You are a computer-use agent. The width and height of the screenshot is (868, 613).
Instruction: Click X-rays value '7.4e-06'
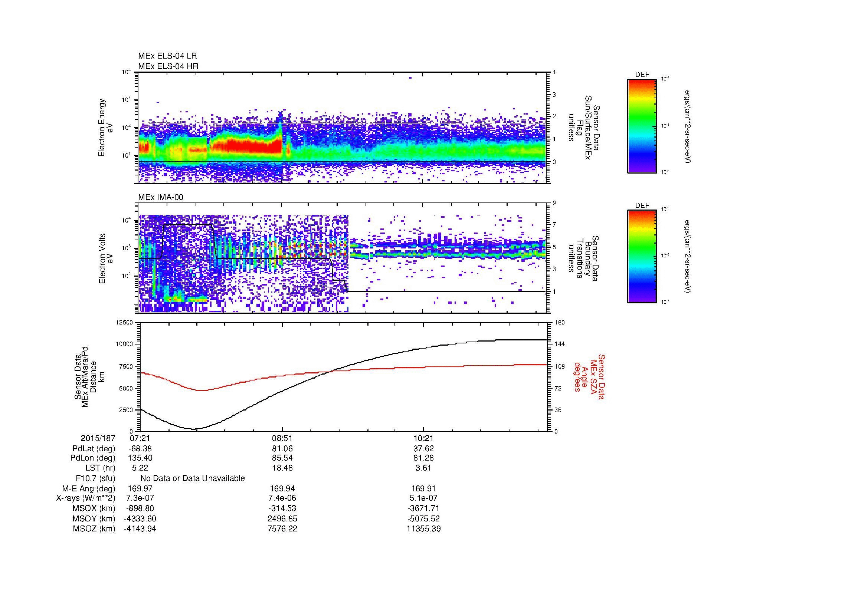click(282, 498)
